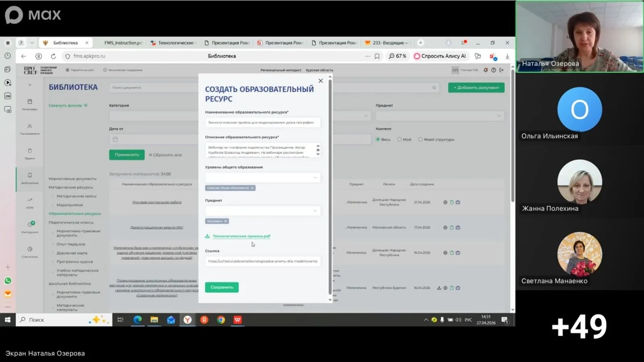The image size is (644, 362).
Task: Click the Ссылка URL input field
Action: (263, 261)
